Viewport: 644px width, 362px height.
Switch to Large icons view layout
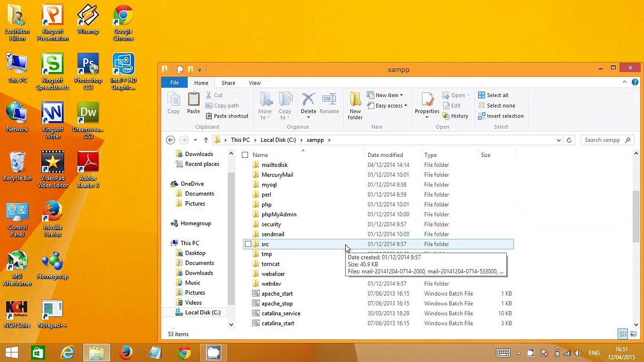pos(633,334)
